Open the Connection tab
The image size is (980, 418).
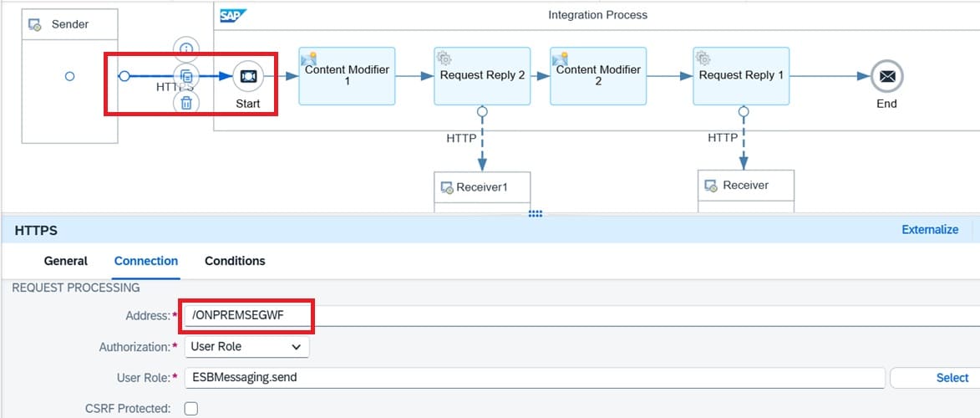(x=146, y=261)
